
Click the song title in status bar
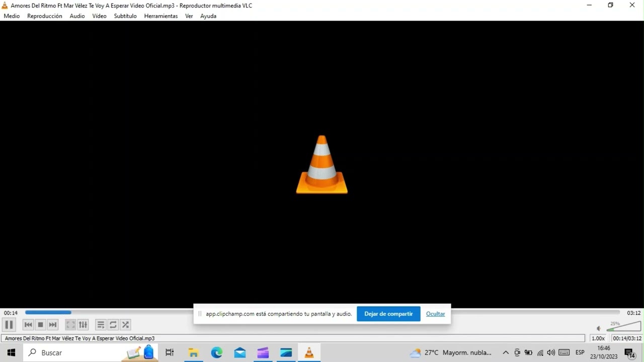point(79,338)
